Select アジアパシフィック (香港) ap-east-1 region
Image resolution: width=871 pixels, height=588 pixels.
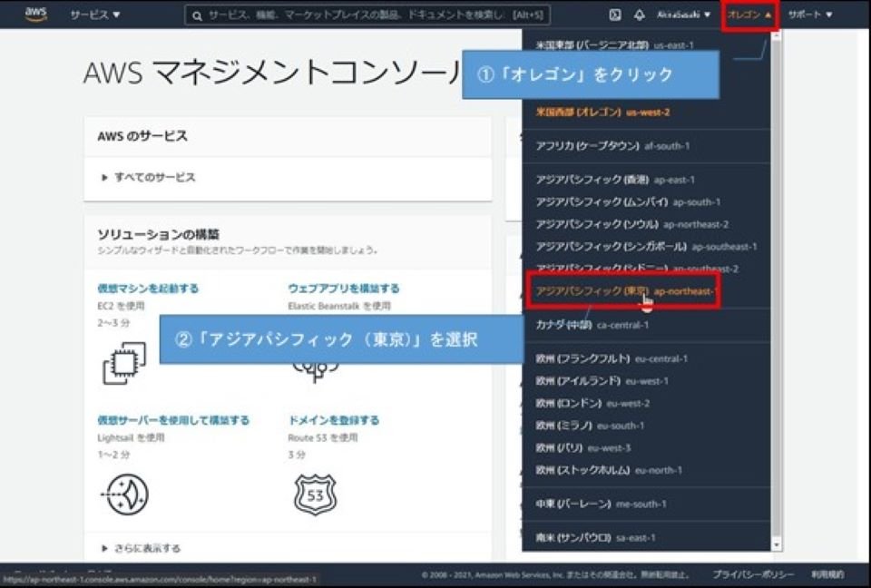click(615, 180)
